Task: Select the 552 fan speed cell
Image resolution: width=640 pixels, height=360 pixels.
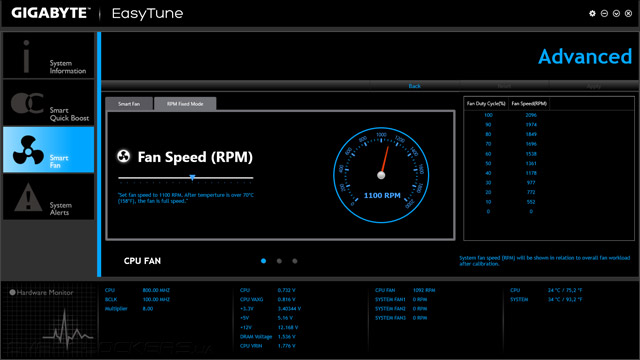Action: point(531,202)
